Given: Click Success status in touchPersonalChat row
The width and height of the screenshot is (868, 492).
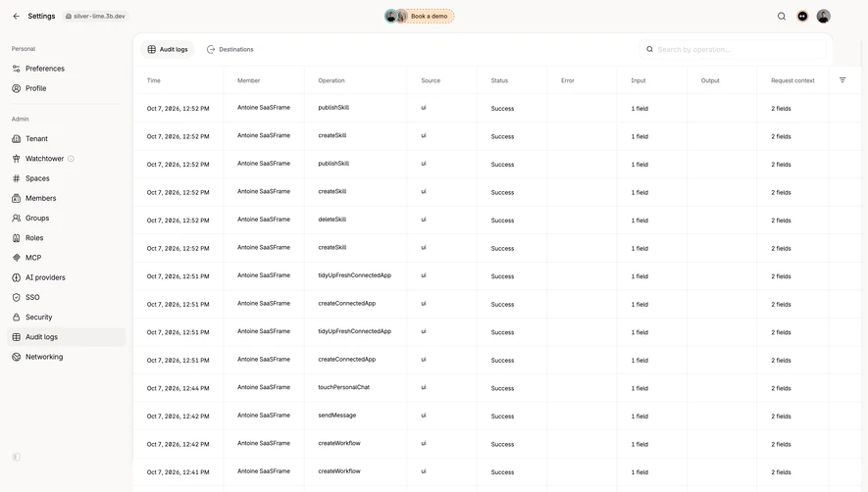Looking at the screenshot, I should 502,388.
